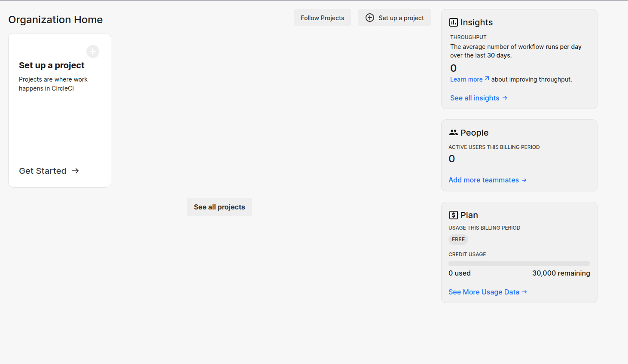Click the Get Started text on the card
The image size is (628, 364).
pos(43,171)
